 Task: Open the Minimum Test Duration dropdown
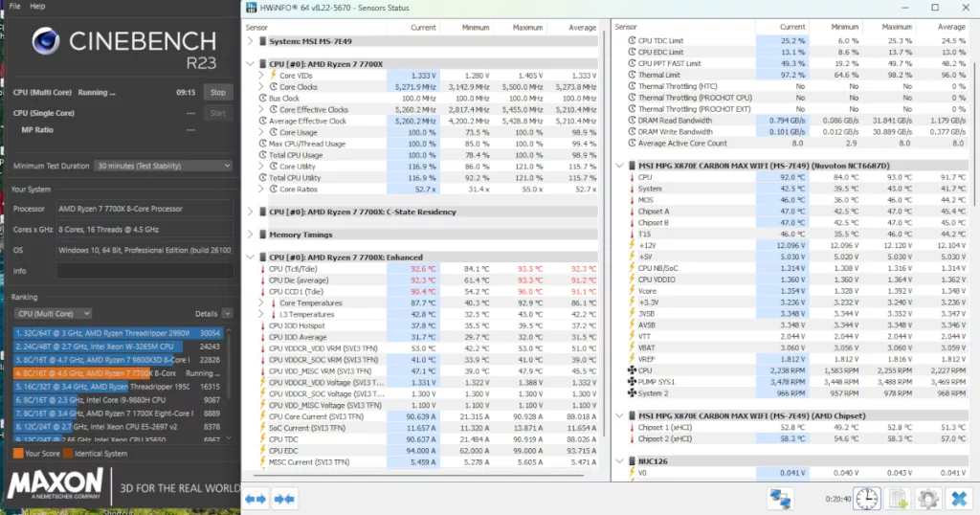164,166
